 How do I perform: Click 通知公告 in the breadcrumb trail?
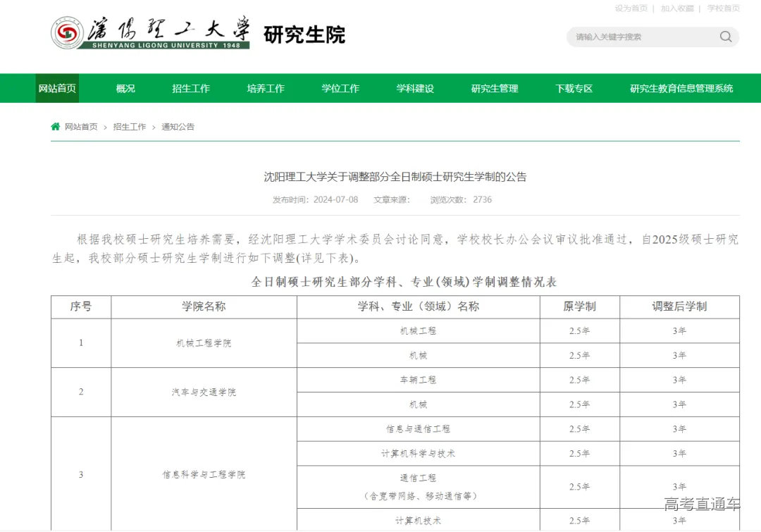[x=177, y=127]
